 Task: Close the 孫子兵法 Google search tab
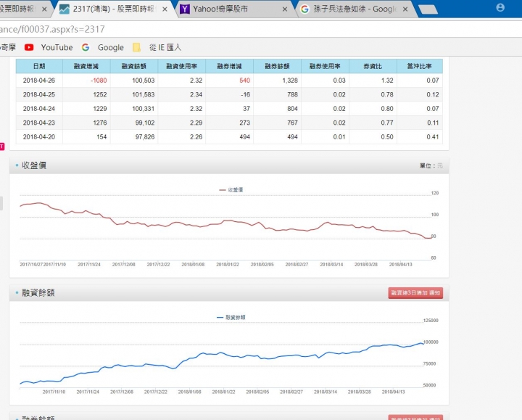[404, 9]
